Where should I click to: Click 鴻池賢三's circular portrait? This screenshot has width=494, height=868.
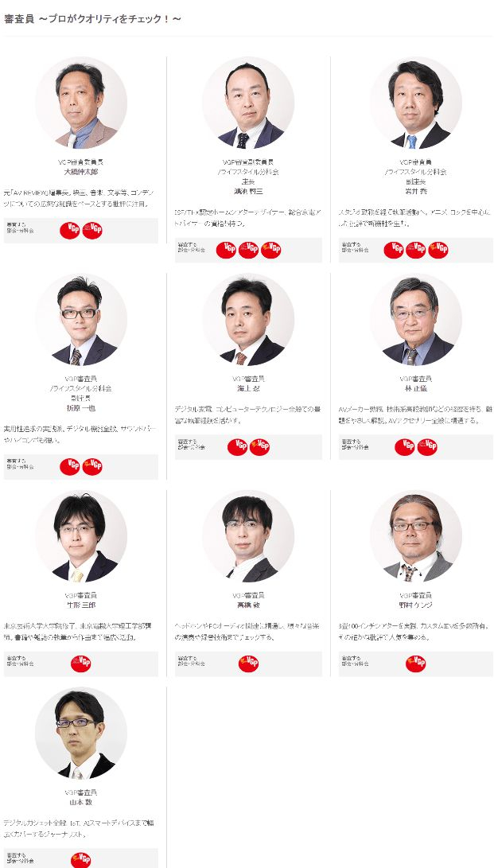(x=248, y=103)
